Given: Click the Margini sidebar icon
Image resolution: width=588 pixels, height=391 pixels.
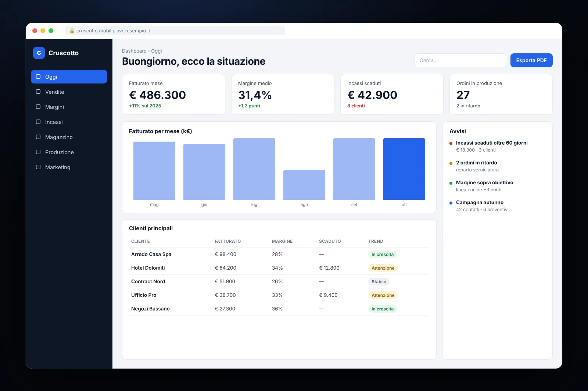Looking at the screenshot, I should coord(38,107).
